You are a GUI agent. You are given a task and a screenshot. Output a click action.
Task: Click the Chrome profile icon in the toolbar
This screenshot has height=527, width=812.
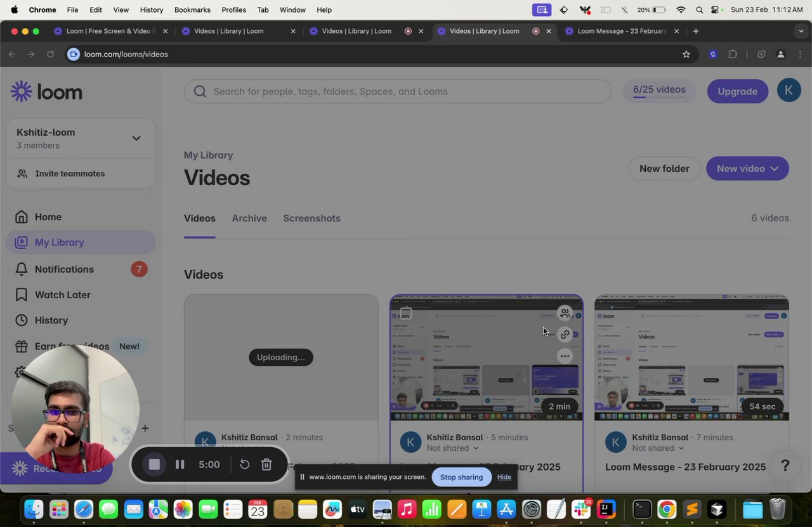(781, 55)
